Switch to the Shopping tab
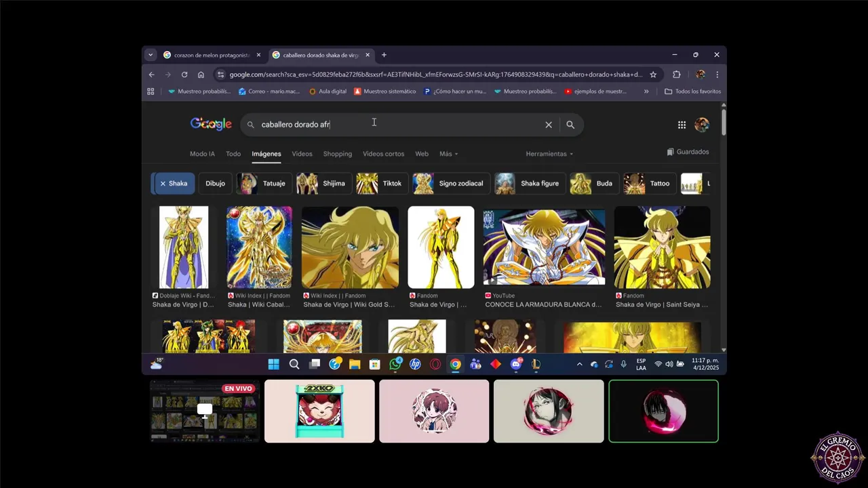The height and width of the screenshot is (488, 868). (x=337, y=154)
